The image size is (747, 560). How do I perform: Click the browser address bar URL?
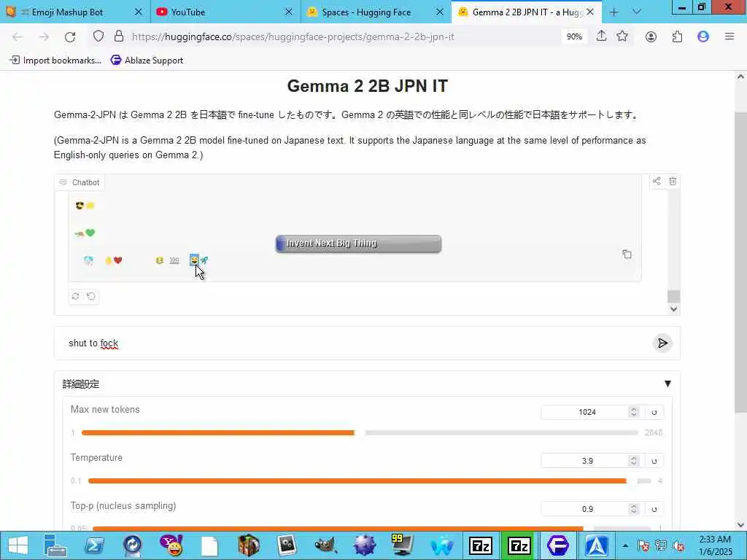tap(293, 36)
